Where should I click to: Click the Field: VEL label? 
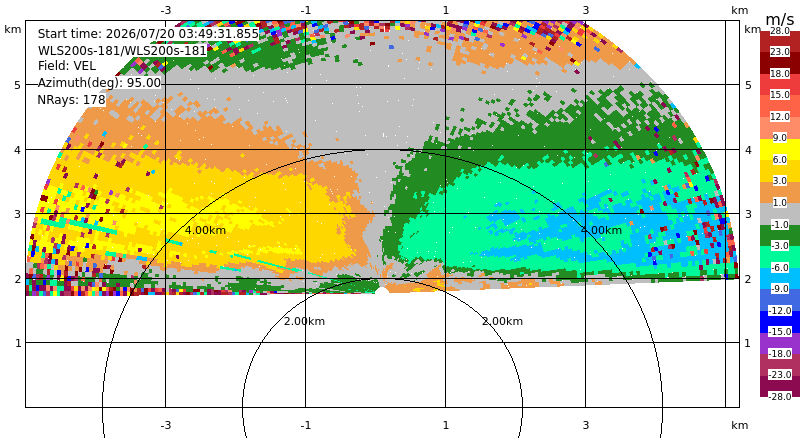tap(67, 66)
